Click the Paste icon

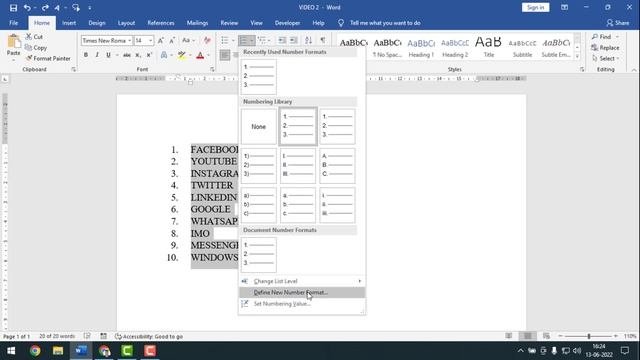tap(13, 42)
